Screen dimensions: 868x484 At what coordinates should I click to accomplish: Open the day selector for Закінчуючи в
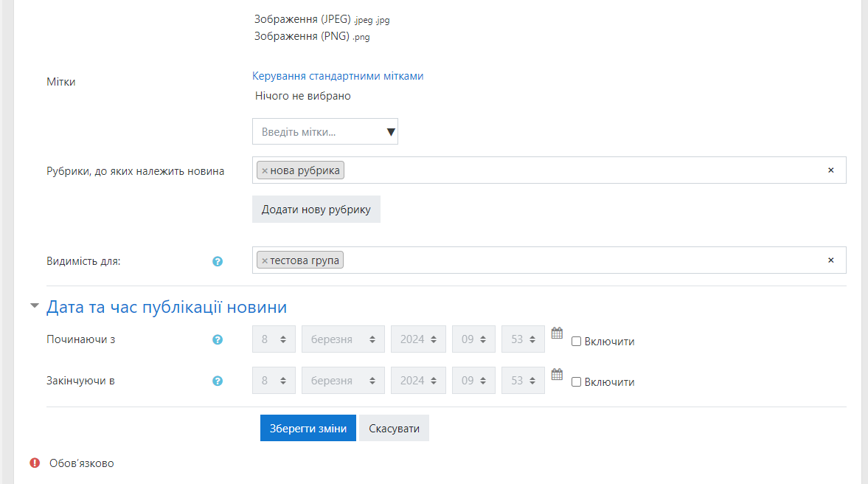pos(274,381)
